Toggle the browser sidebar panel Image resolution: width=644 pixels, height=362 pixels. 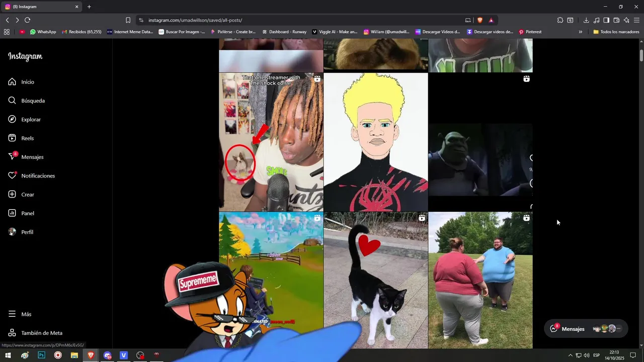click(606, 20)
